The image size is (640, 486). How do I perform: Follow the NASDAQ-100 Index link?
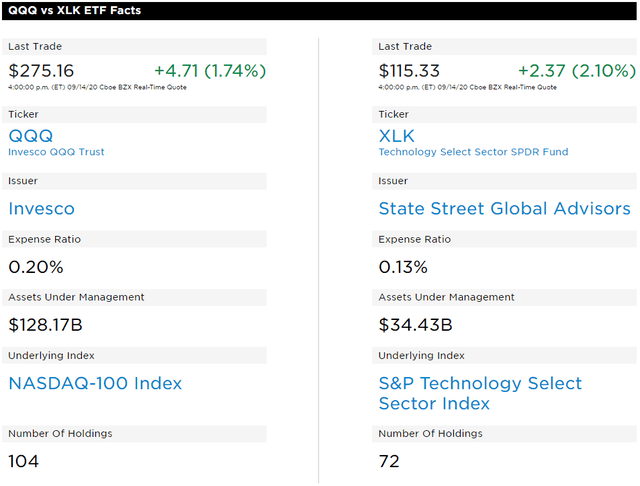point(95,383)
